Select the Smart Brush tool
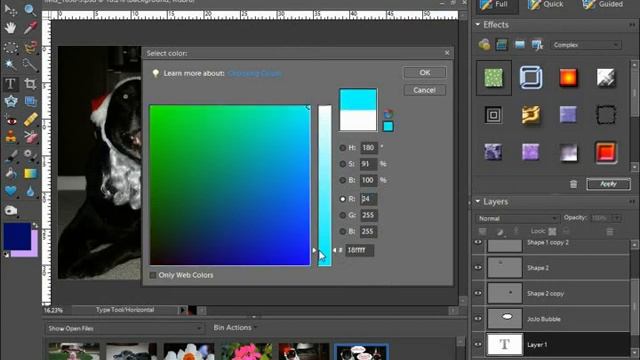The image size is (640, 360). click(30, 156)
